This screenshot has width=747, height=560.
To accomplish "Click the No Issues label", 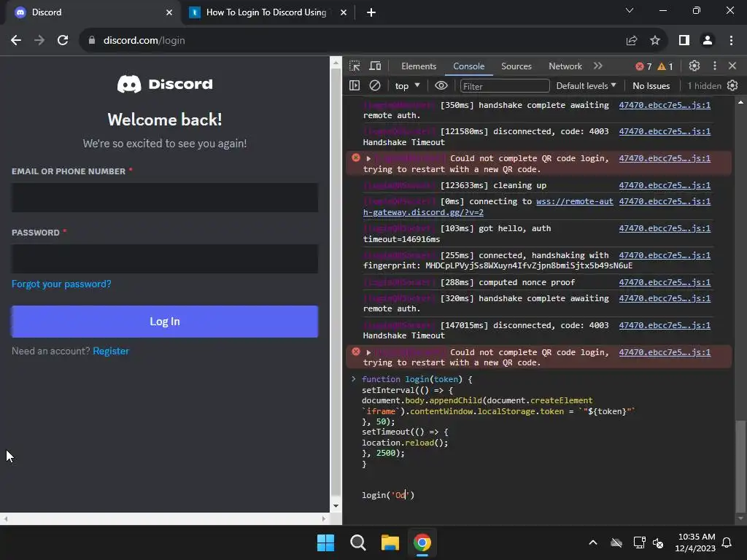I will click(x=651, y=86).
